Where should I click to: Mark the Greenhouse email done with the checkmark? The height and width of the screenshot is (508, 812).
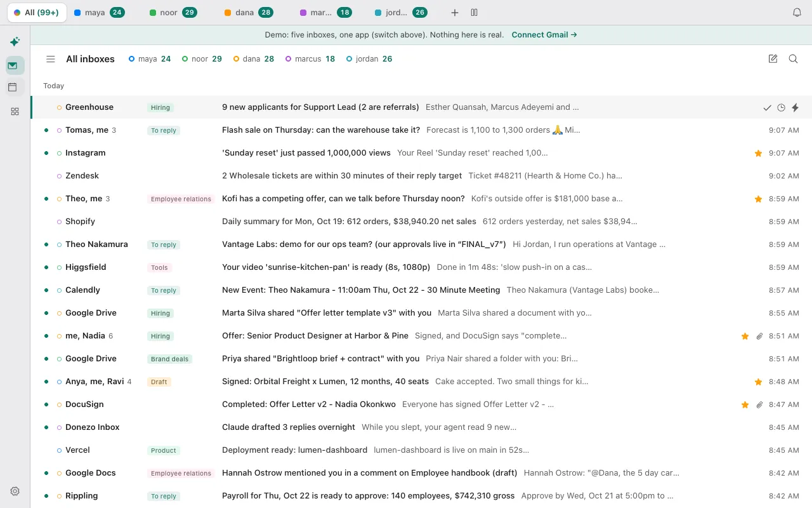[767, 108]
